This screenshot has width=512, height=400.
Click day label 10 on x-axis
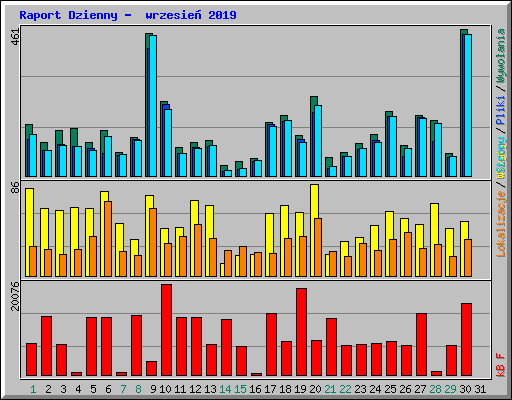165,389
